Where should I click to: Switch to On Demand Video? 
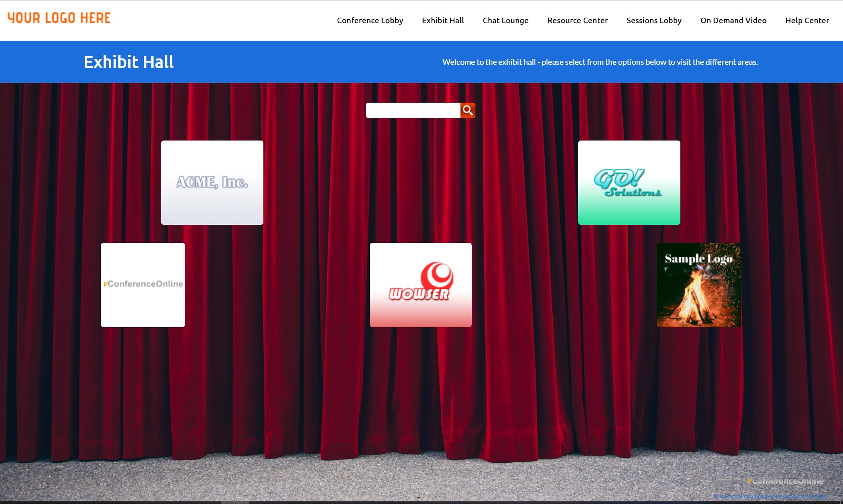tap(733, 21)
